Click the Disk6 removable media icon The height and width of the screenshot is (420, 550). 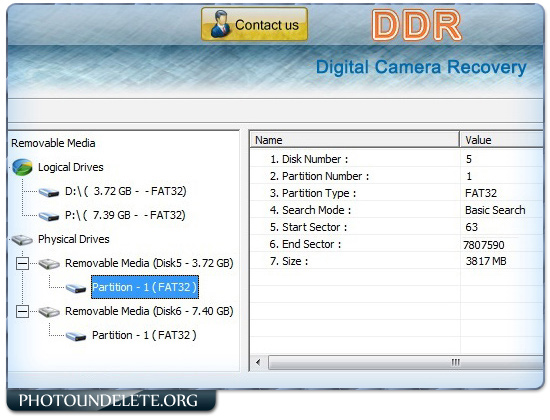coord(49,312)
